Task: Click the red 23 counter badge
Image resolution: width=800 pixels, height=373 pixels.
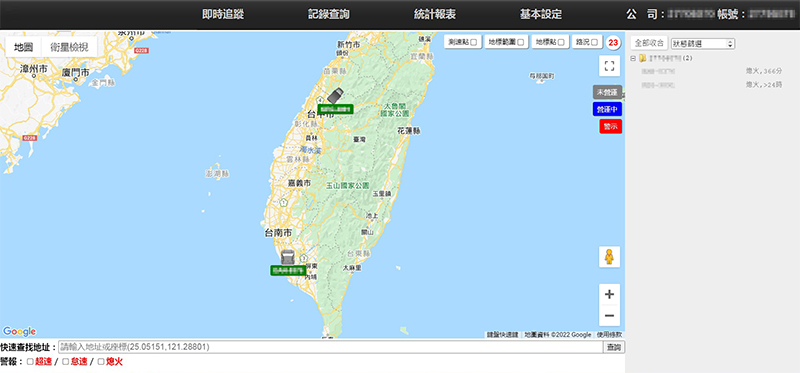Action: [613, 43]
